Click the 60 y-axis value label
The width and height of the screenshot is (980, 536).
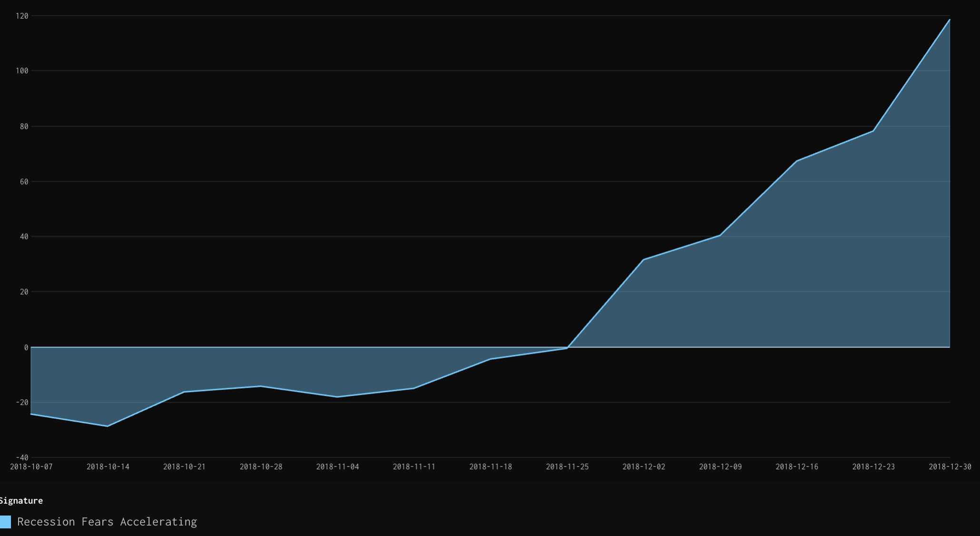[x=24, y=181]
